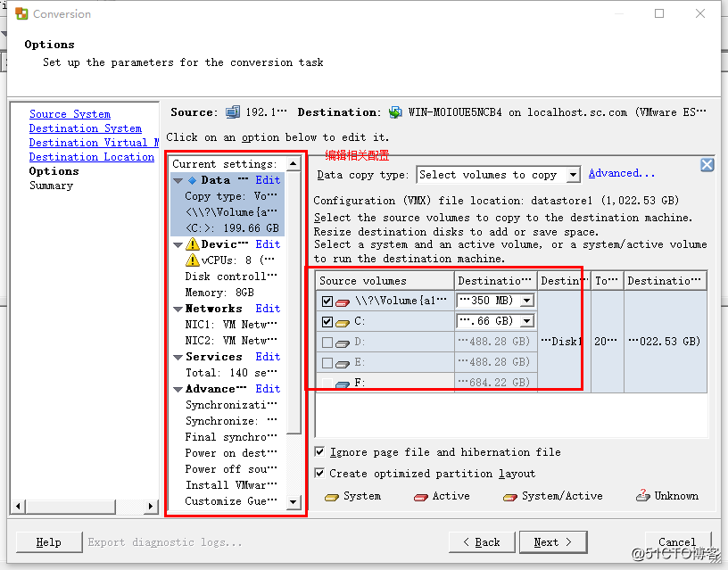Click the sidebar horizontal scroll right arrow
Image resolution: width=728 pixels, height=570 pixels.
[151, 506]
